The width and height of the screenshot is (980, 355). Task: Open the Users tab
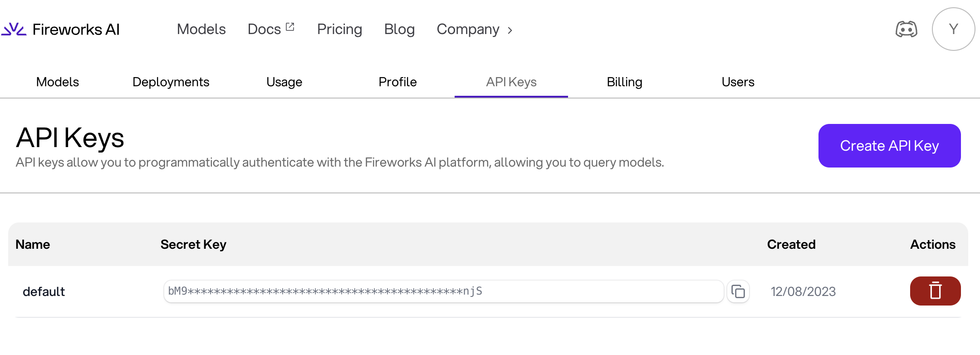pyautogui.click(x=738, y=82)
